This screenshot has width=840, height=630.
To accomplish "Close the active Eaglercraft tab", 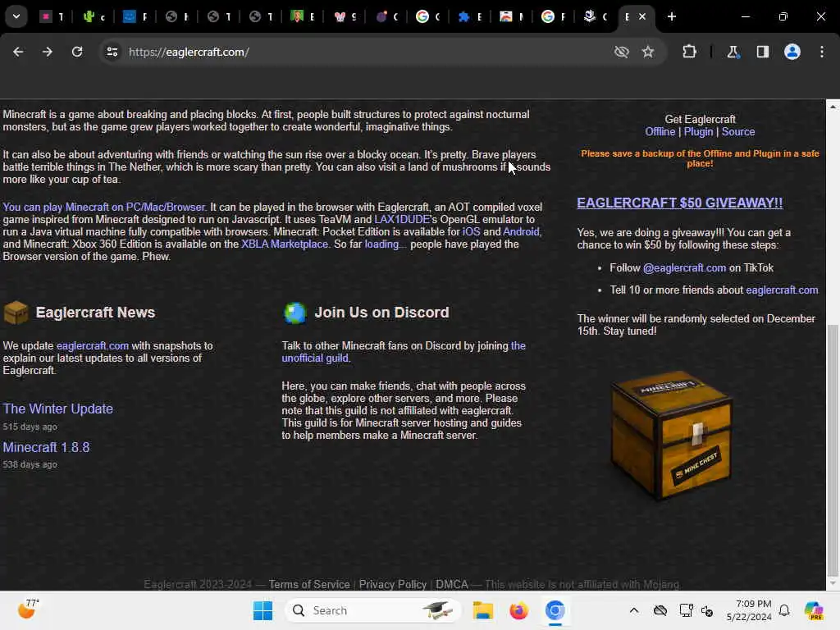I will click(x=642, y=16).
